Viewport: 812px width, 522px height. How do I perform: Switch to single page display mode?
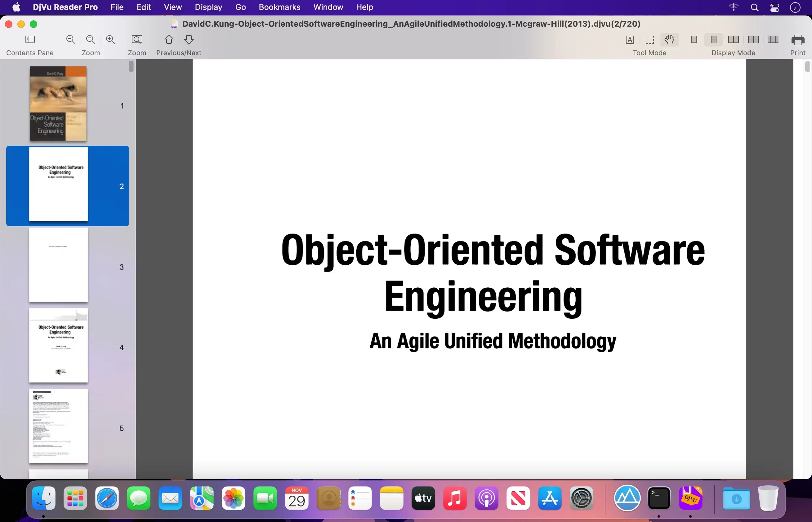point(694,40)
